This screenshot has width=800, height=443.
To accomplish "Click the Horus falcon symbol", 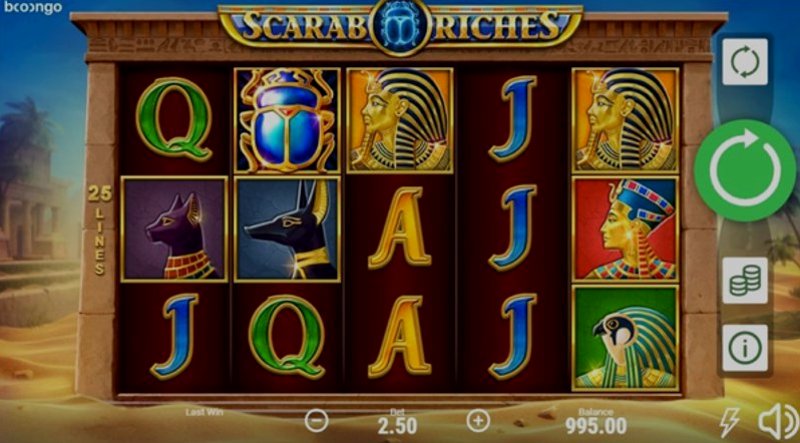I will (x=626, y=338).
